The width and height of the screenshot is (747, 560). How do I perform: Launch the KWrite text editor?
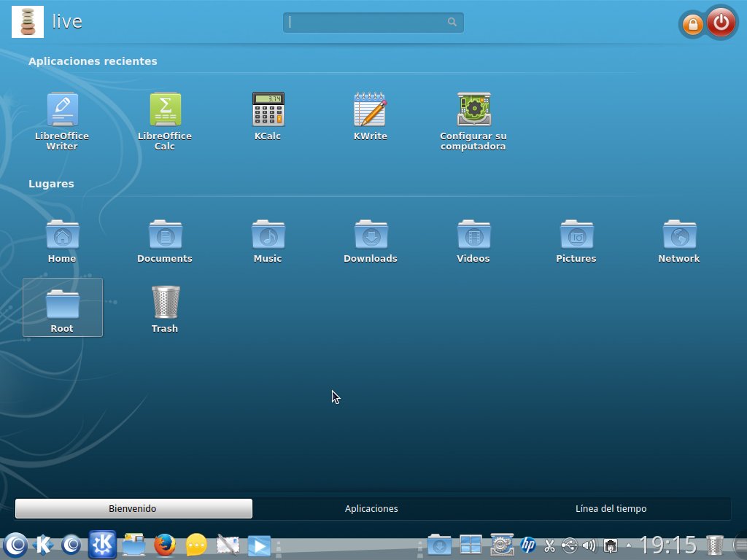click(x=370, y=117)
